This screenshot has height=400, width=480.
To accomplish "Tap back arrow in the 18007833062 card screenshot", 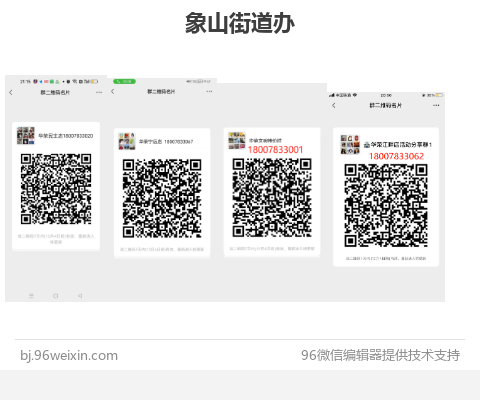I will click(x=334, y=105).
